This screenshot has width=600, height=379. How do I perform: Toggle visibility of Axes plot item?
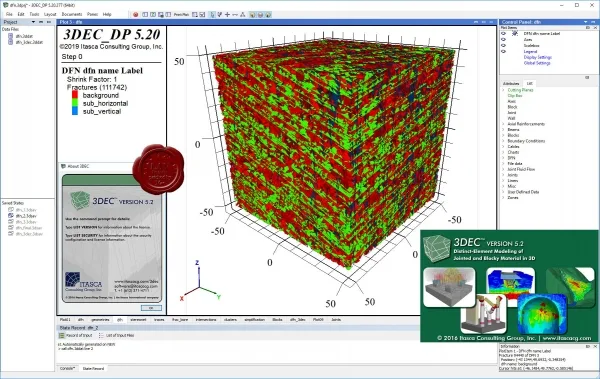[x=504, y=39]
